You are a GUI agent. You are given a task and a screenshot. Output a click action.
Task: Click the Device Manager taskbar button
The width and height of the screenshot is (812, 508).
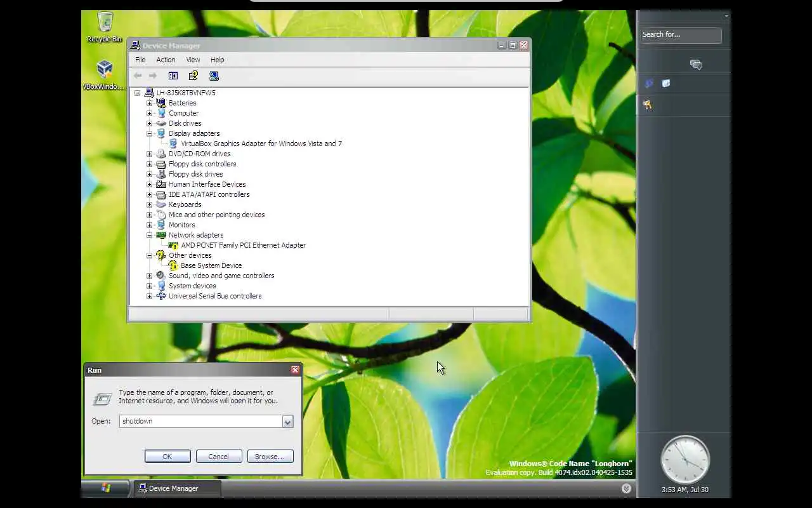(177, 488)
